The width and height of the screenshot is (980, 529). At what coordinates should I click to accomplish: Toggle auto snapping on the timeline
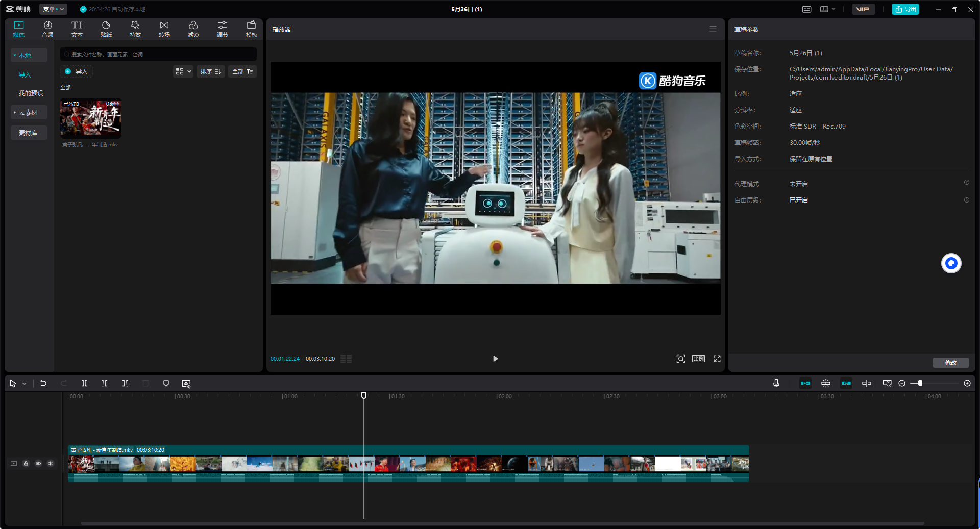click(x=826, y=383)
